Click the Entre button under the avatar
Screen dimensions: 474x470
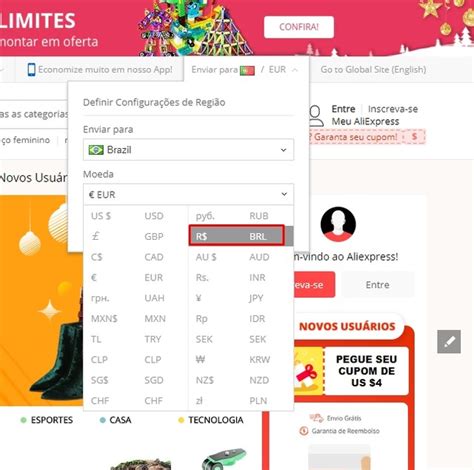pyautogui.click(x=377, y=285)
